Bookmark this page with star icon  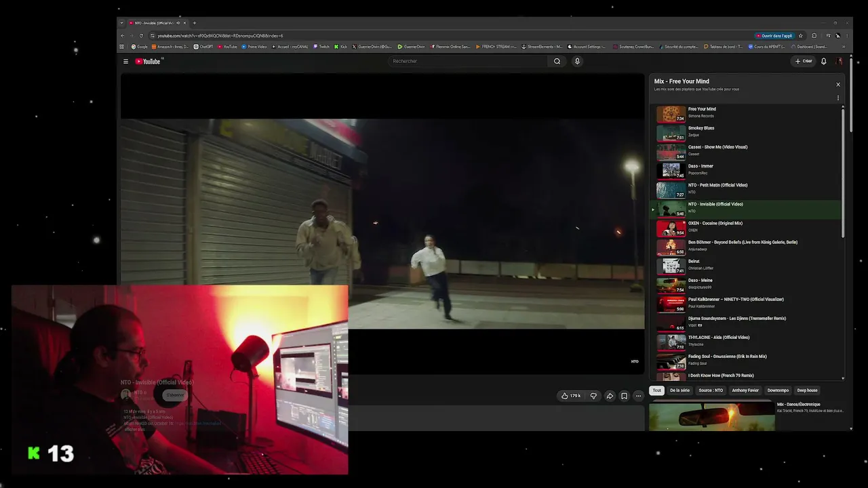[801, 35]
